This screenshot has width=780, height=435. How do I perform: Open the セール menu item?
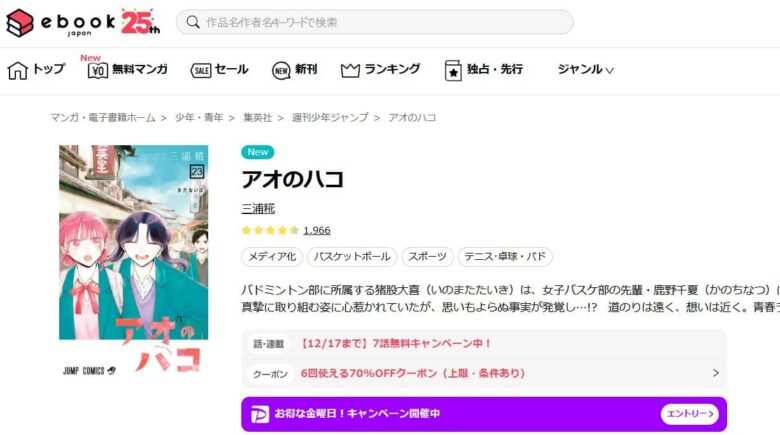point(232,69)
